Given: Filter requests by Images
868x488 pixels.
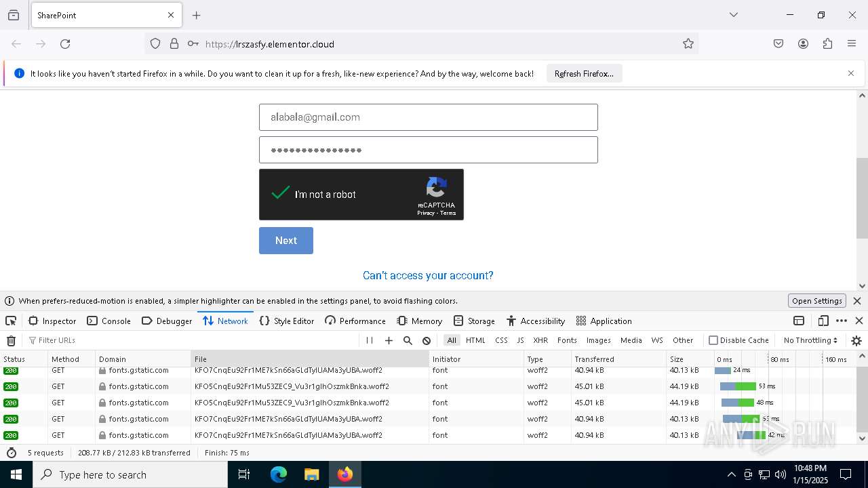Looking at the screenshot, I should coord(599,340).
